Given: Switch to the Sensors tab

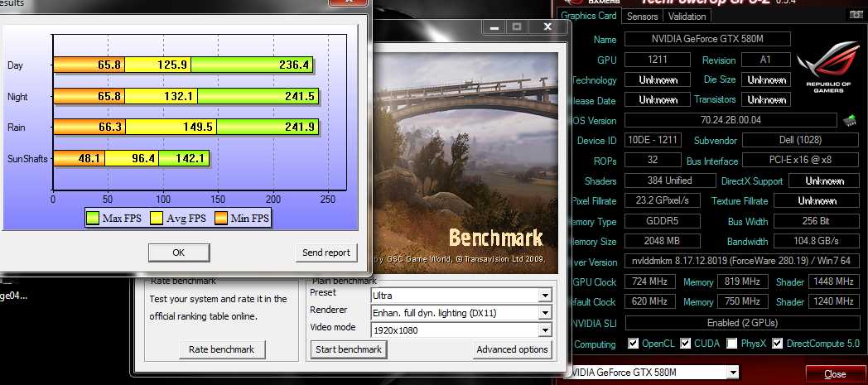Looking at the screenshot, I should [642, 17].
